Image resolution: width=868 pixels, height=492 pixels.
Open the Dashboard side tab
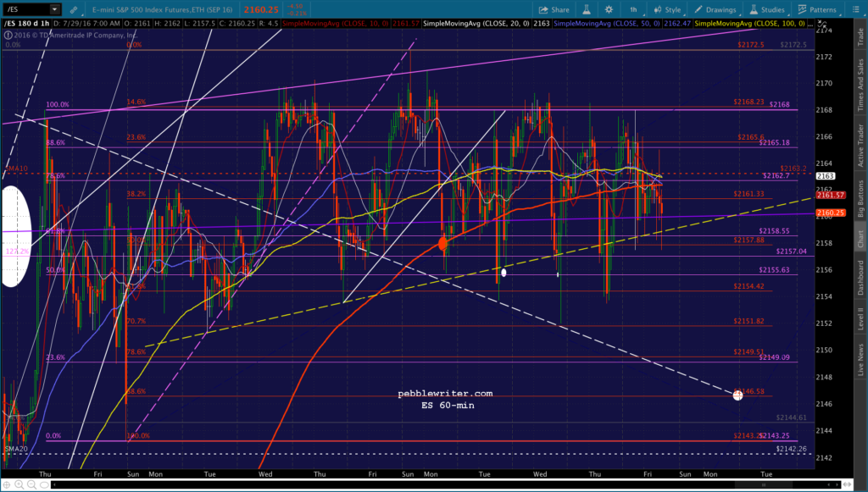click(860, 278)
